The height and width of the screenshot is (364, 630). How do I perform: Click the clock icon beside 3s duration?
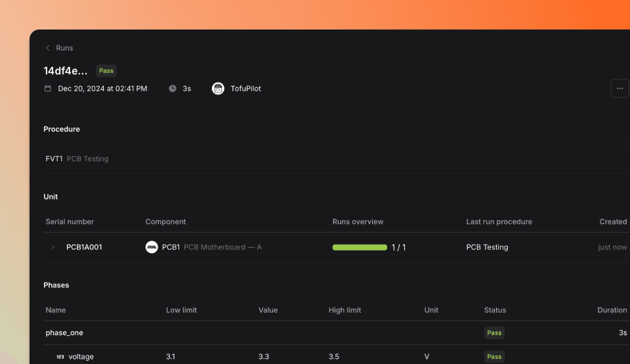click(173, 89)
